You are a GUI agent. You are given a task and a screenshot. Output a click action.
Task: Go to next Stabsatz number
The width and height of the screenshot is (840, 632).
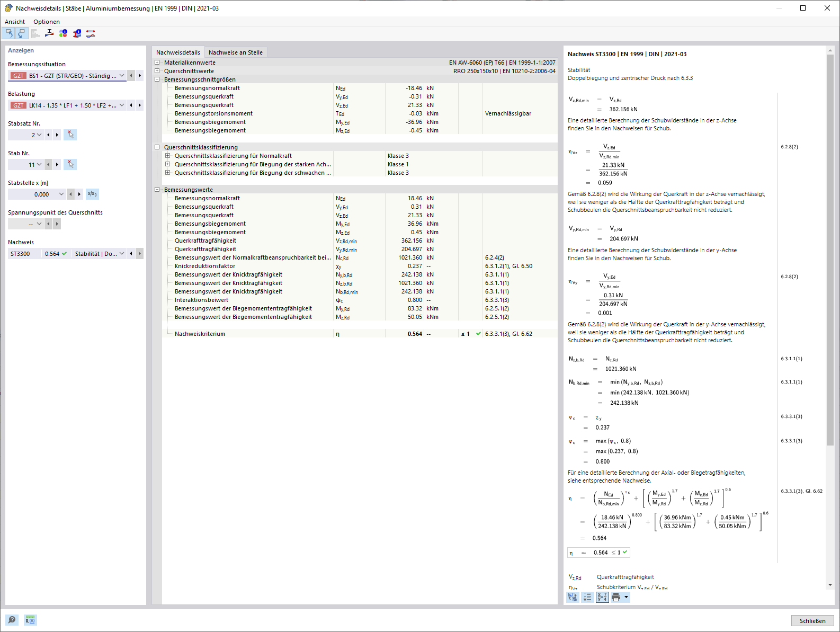(57, 135)
